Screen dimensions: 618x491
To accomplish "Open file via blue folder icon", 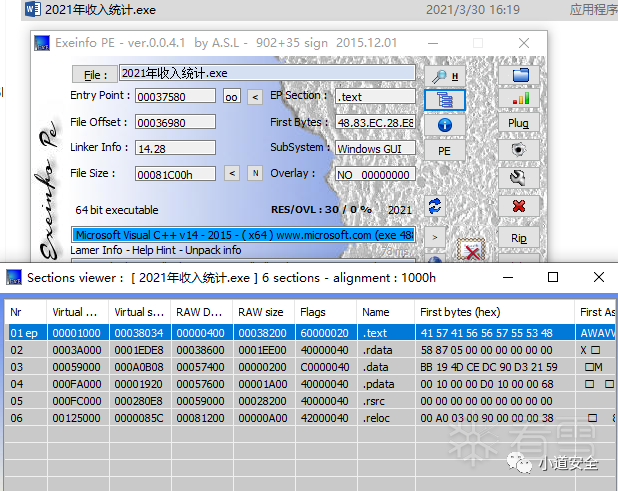I will pyautogui.click(x=519, y=74).
